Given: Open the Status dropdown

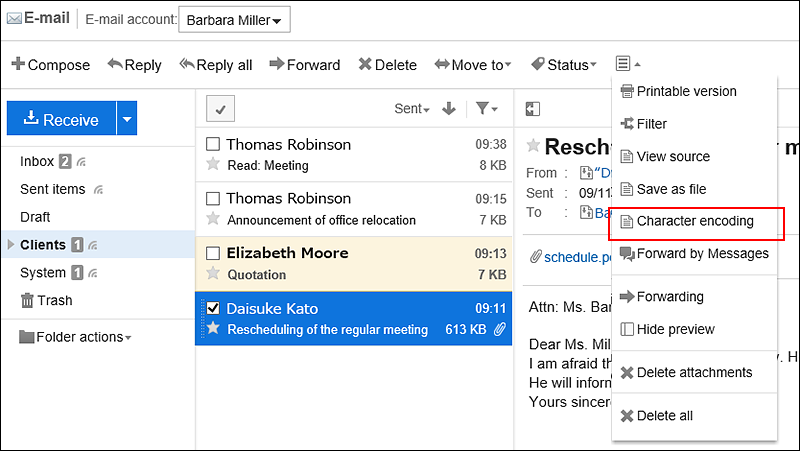Looking at the screenshot, I should click(x=564, y=65).
